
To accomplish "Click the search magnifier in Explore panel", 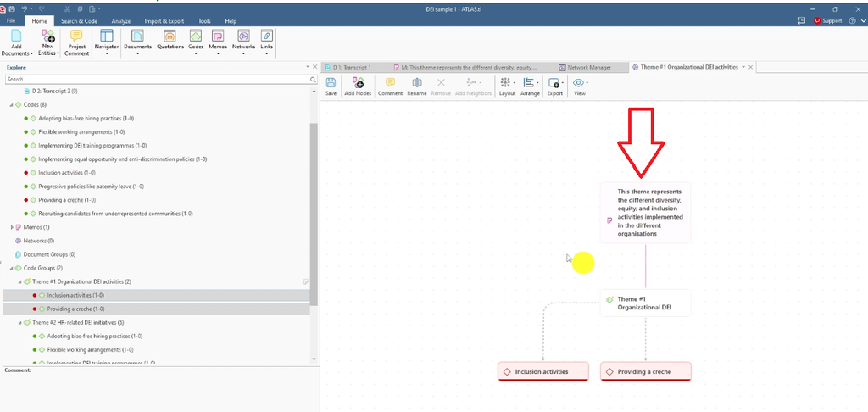I will [313, 79].
